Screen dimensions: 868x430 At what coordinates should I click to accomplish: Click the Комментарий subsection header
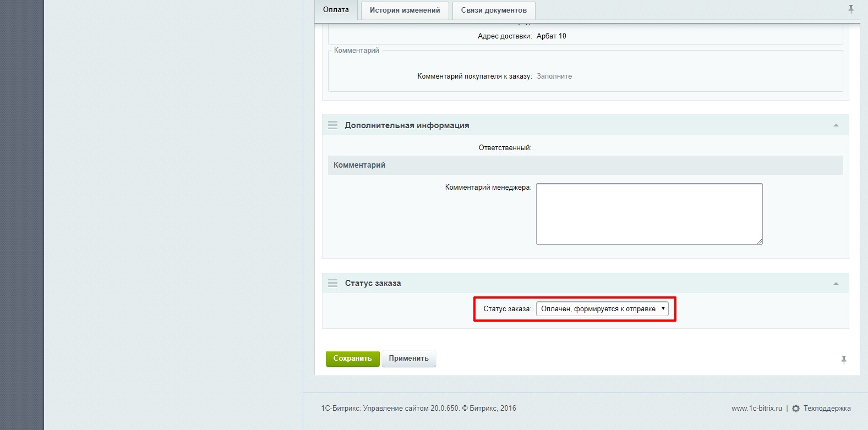click(586, 165)
